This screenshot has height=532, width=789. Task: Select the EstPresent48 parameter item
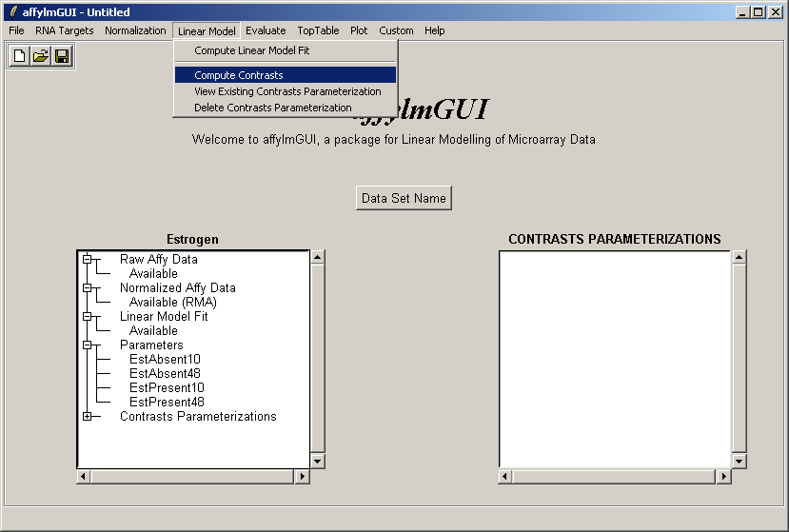(x=167, y=402)
